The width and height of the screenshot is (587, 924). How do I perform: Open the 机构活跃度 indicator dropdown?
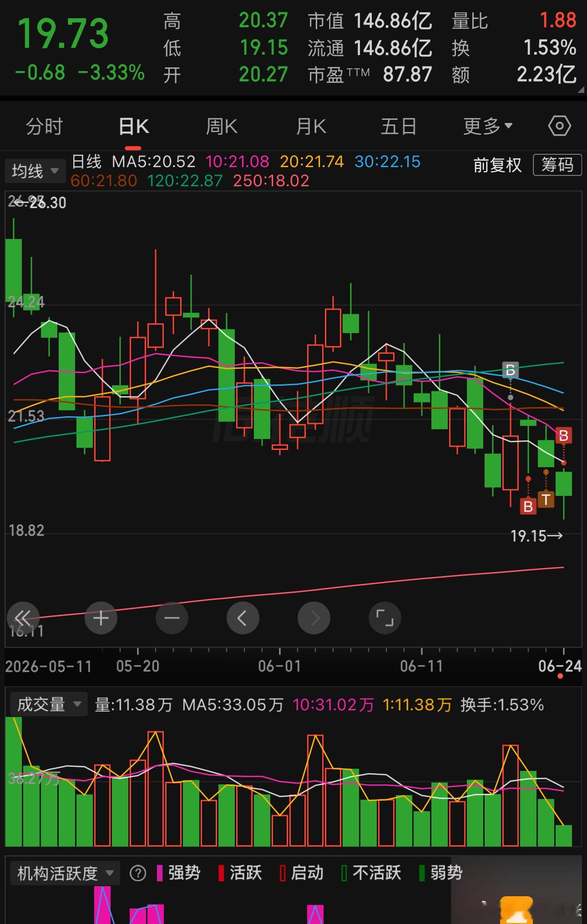65,873
